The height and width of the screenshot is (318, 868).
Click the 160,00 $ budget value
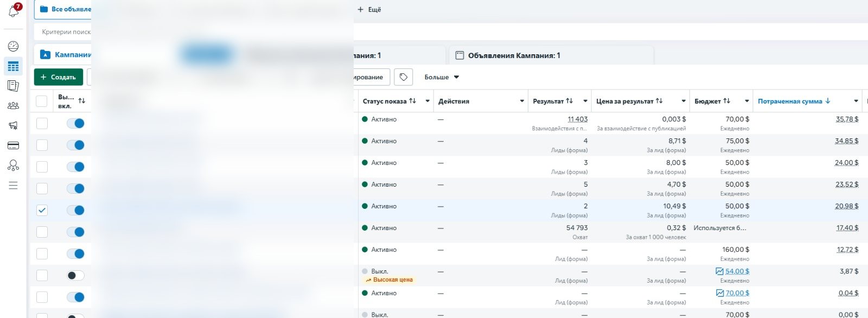736,250
